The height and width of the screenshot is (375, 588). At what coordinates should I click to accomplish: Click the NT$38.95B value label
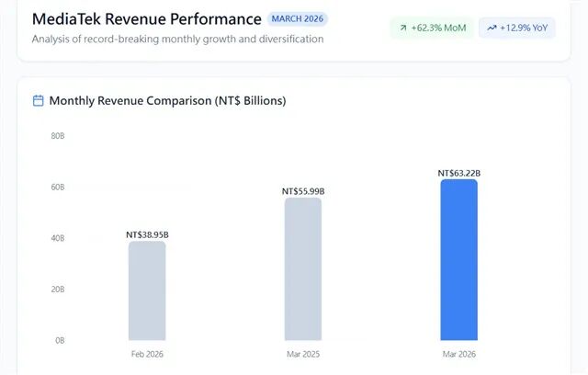[147, 235]
